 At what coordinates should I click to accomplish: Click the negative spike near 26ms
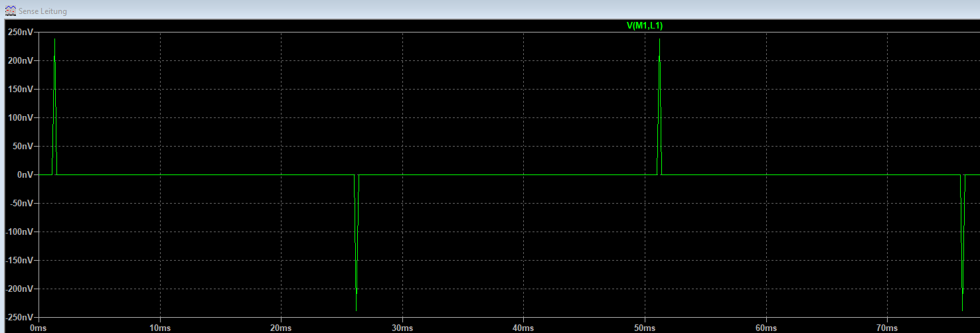pos(357,242)
